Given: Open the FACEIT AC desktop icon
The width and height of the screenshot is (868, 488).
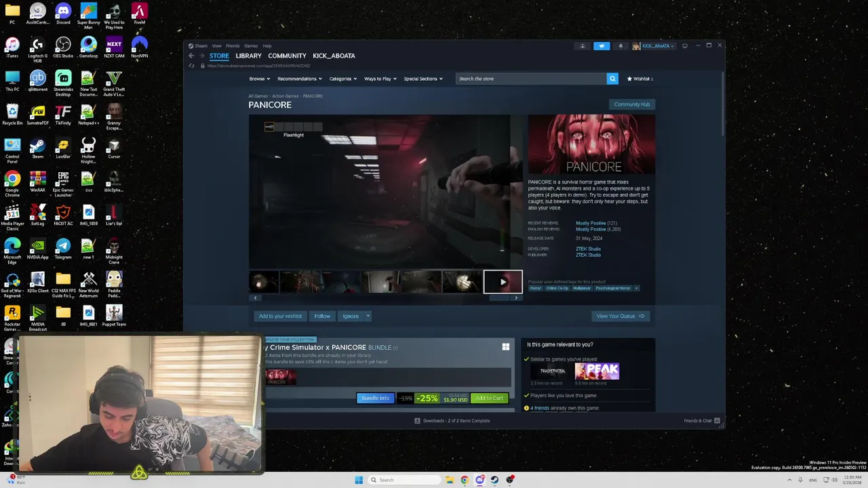Looking at the screenshot, I should 63,216.
